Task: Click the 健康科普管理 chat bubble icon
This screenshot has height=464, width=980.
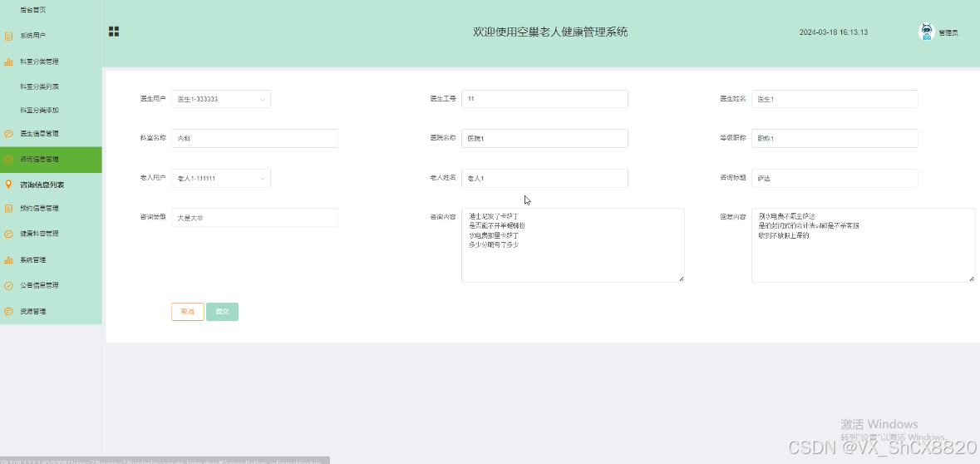Action: (8, 234)
